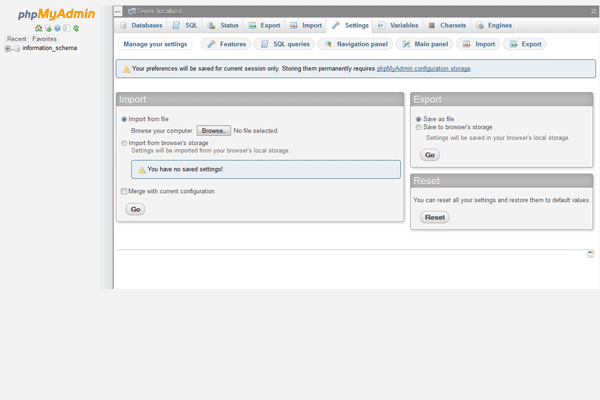600x400 pixels.
Task: Collapse the navigation panel with the arrow icon
Action: [116, 10]
